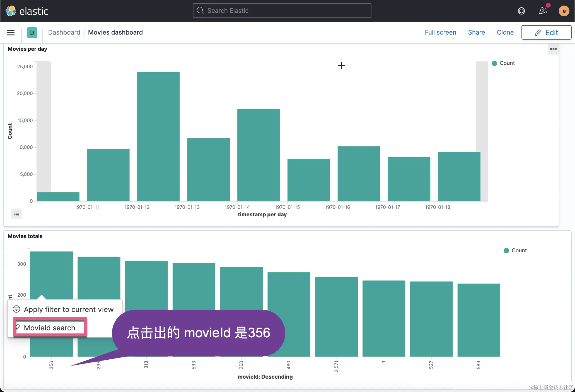Toggle Count series in Movies totals legend

click(519, 251)
